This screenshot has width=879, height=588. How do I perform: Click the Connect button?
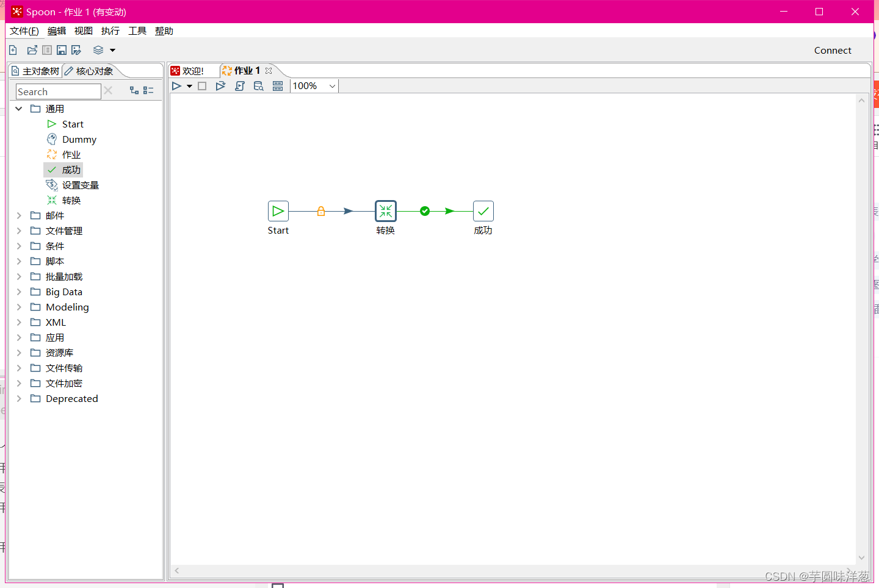tap(833, 51)
